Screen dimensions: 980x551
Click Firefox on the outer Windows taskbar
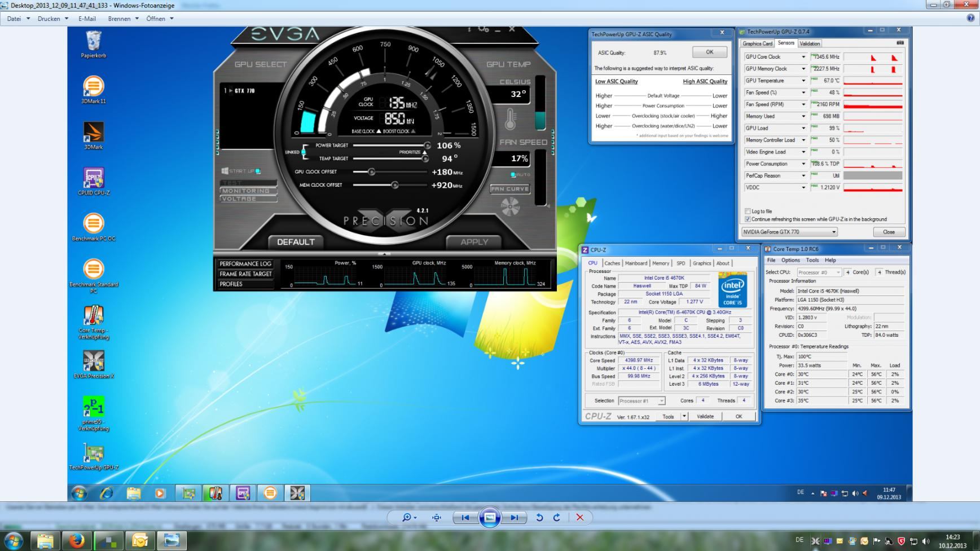(x=76, y=540)
